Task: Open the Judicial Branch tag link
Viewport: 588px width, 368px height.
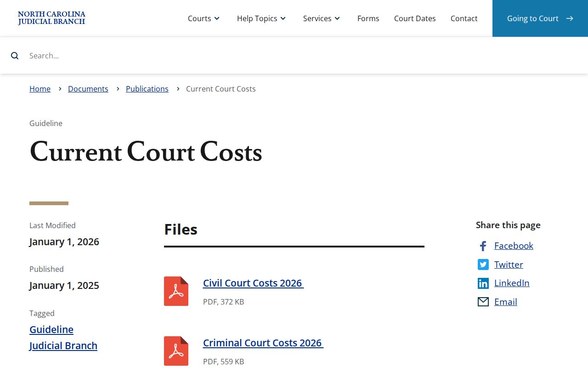Action: 63,345
